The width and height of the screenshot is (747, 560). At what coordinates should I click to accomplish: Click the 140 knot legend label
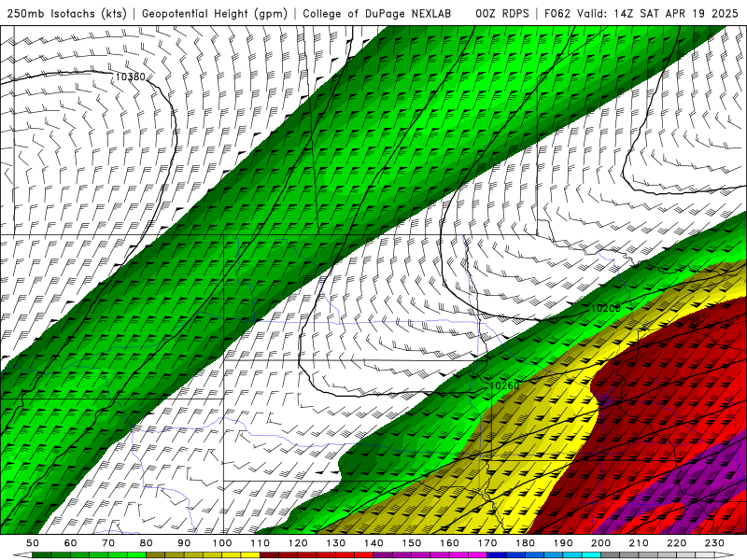pos(374,543)
